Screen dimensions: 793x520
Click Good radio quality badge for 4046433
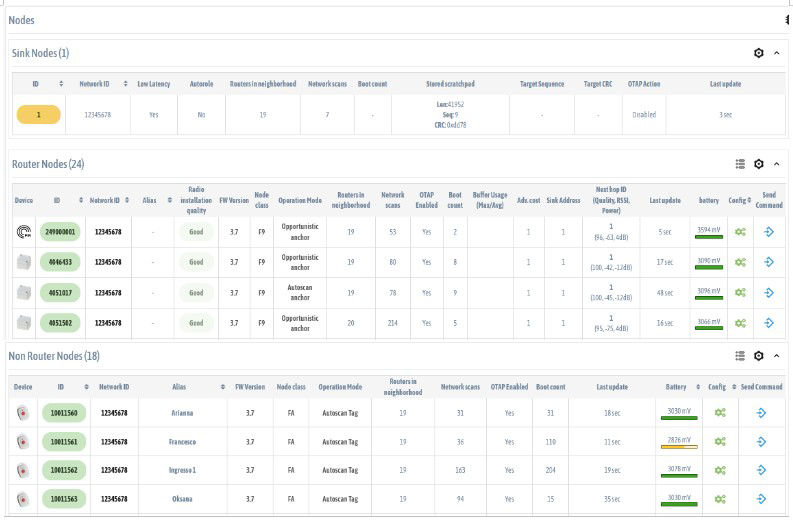pyautogui.click(x=196, y=262)
